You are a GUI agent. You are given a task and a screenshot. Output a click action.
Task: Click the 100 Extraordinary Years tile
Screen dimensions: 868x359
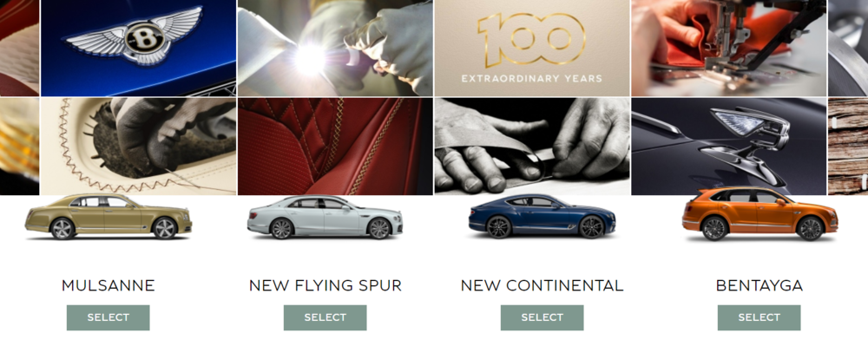[532, 48]
